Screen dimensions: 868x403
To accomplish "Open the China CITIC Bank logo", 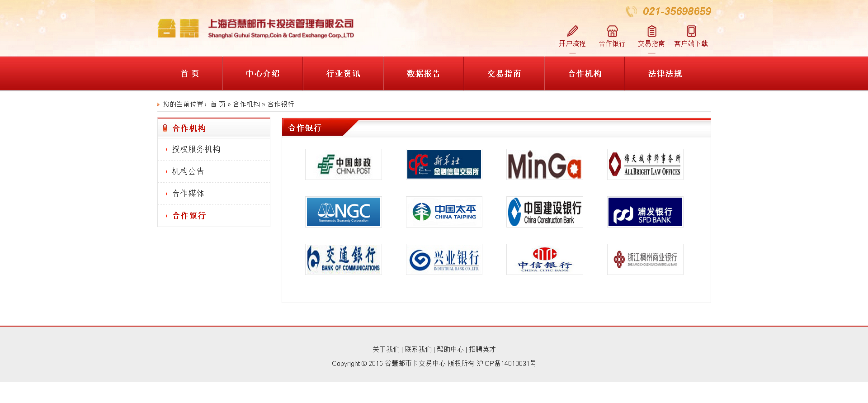I will click(x=544, y=260).
